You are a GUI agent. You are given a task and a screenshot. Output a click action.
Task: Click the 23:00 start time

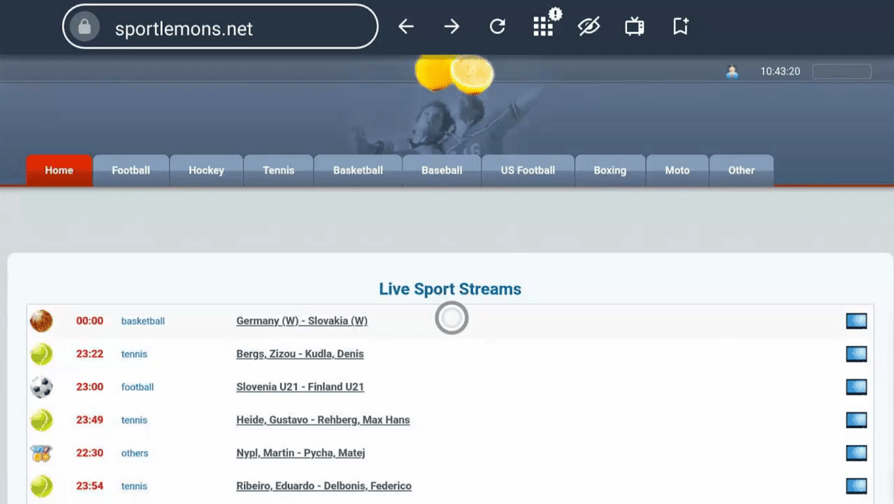point(90,387)
